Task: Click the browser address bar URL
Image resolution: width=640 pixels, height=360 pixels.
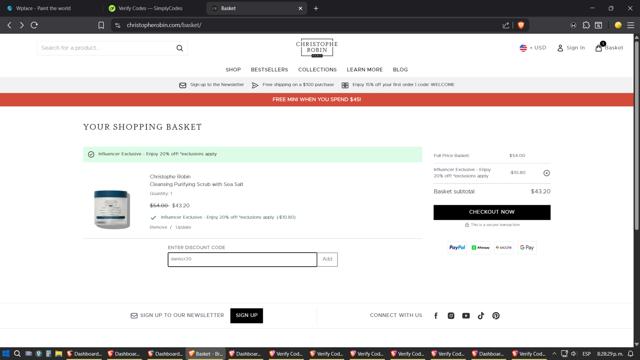Action: 164,25
